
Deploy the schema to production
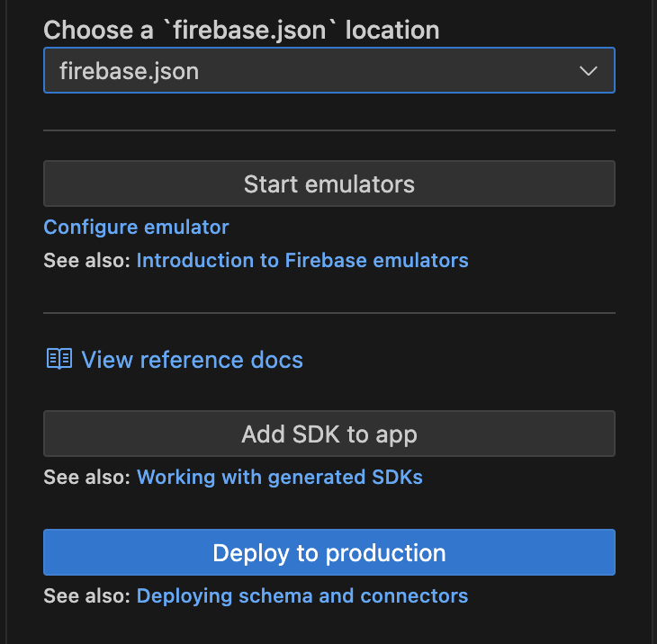tap(329, 552)
